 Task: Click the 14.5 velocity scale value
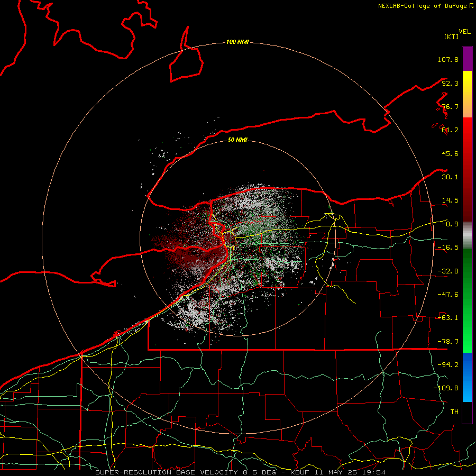(x=450, y=200)
